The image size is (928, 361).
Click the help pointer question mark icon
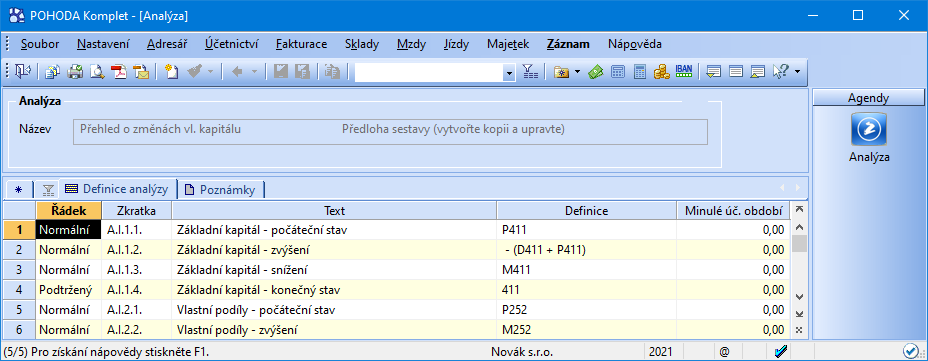781,72
